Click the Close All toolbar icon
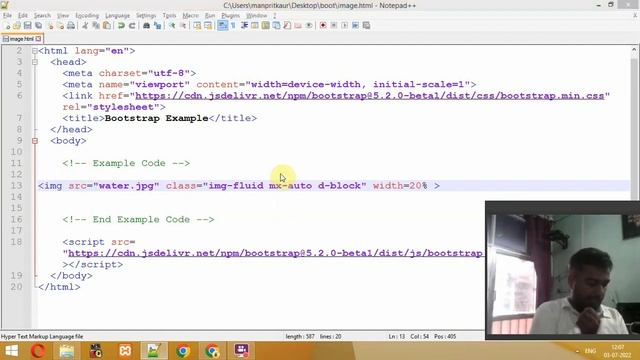This screenshot has width=640, height=360. click(x=60, y=26)
